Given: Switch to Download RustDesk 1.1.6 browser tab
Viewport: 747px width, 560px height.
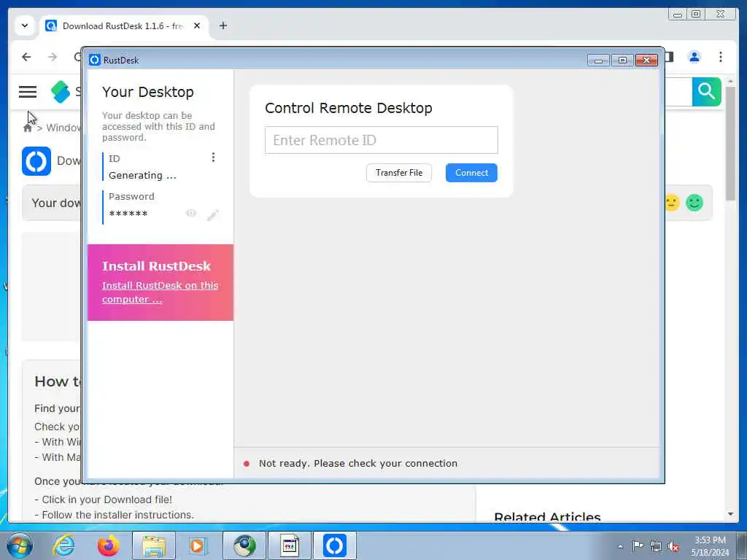Looking at the screenshot, I should pyautogui.click(x=123, y=26).
